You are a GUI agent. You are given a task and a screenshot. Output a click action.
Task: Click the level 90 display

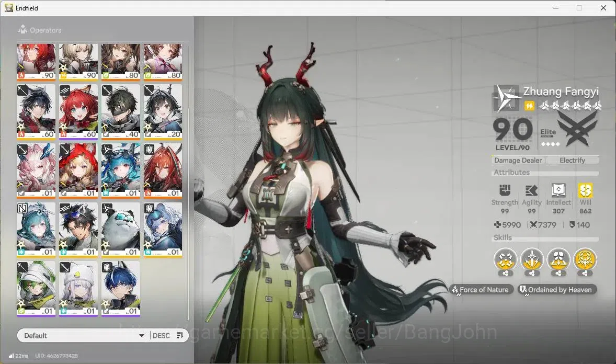(512, 130)
